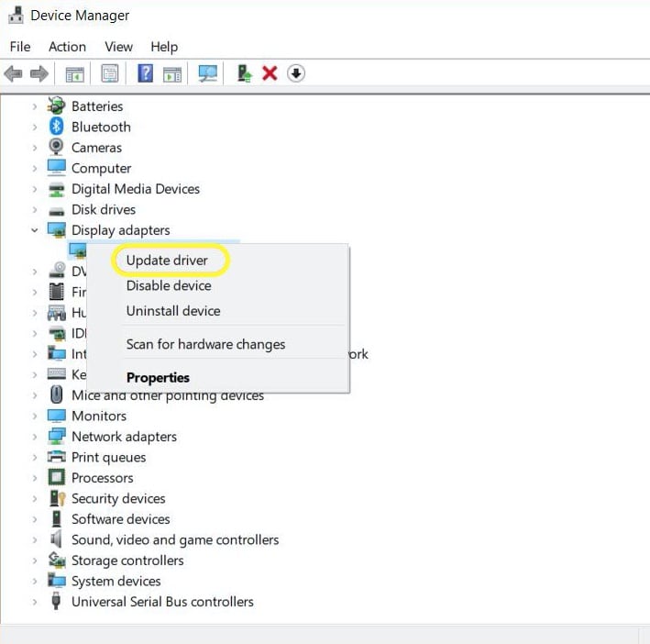Open the View menu
Screen dimensions: 650x644
118,47
